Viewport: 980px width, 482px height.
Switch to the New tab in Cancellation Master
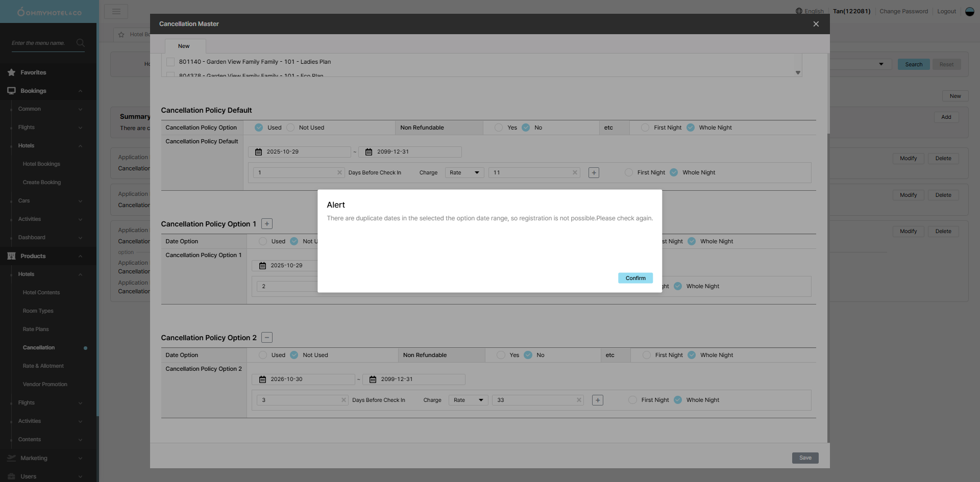click(185, 46)
